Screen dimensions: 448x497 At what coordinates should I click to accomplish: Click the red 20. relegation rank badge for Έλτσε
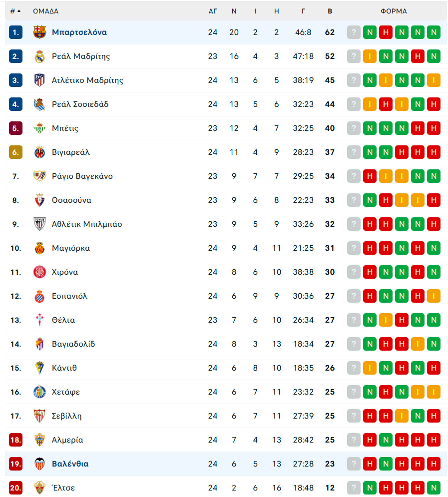coord(15,488)
